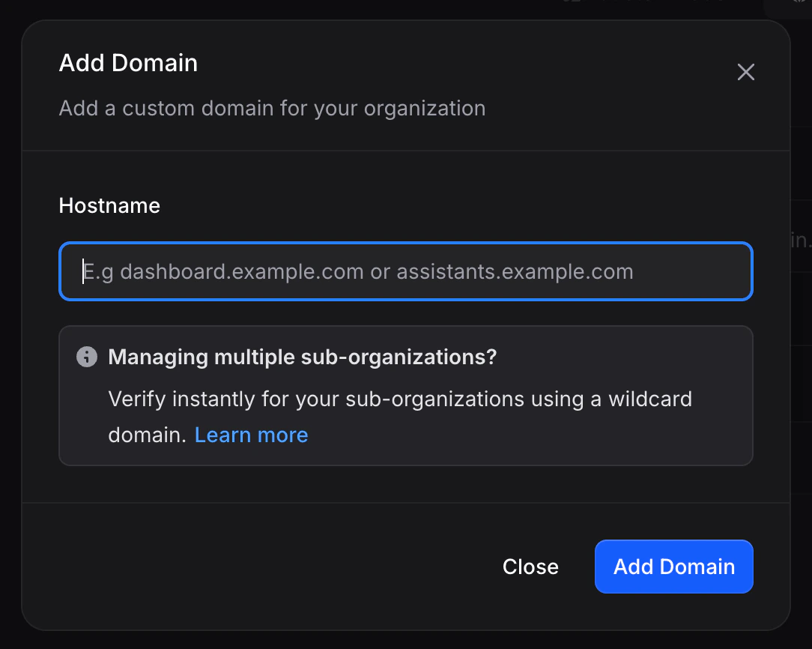The height and width of the screenshot is (649, 812).
Task: Click the Hostname input field
Action: 406,271
